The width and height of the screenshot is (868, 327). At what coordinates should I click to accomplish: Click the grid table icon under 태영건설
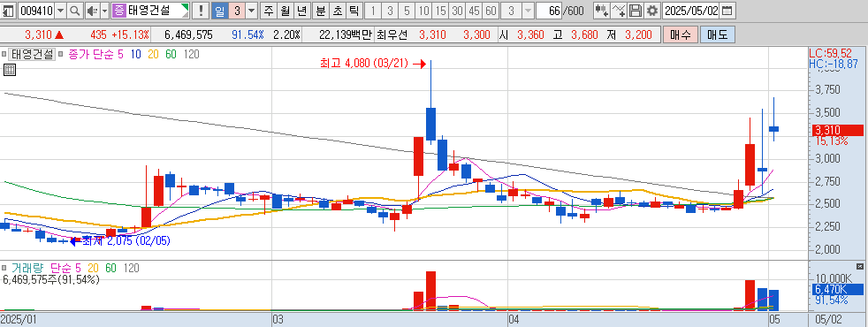(x=9, y=70)
